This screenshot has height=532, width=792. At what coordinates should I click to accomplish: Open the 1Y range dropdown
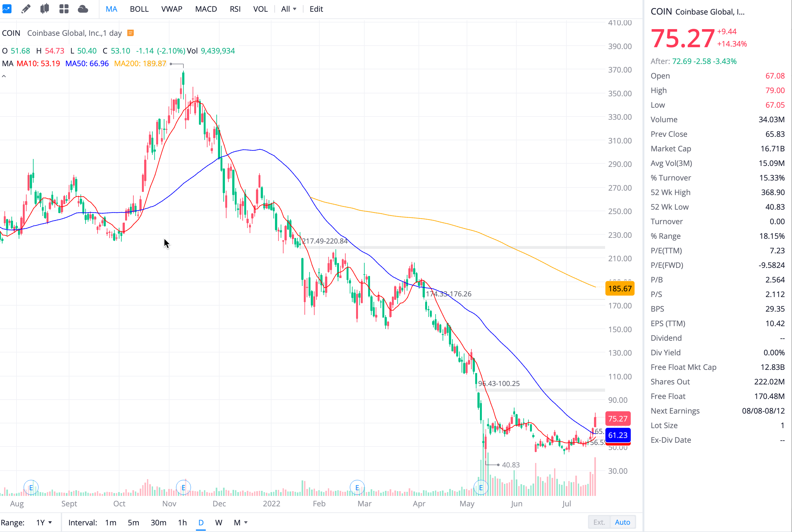click(44, 522)
